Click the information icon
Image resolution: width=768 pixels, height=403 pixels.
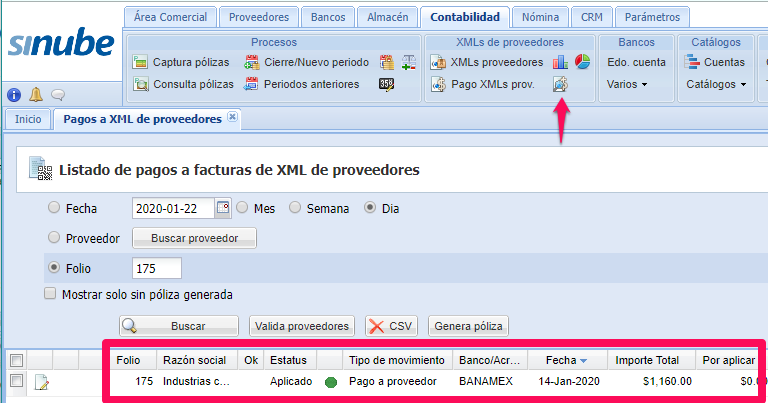tap(14, 95)
